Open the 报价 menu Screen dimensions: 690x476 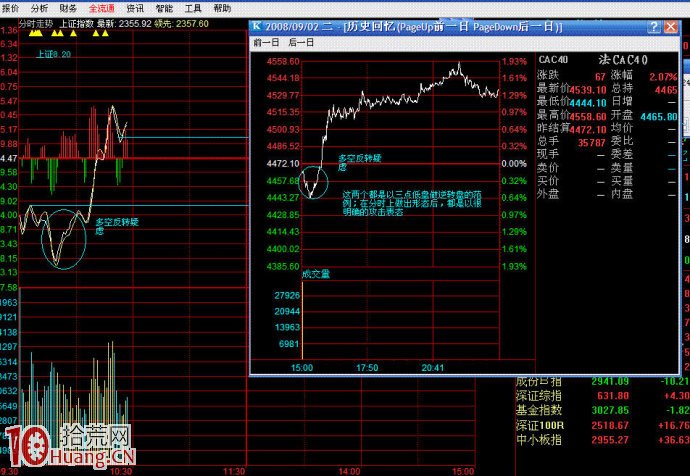click(11, 8)
